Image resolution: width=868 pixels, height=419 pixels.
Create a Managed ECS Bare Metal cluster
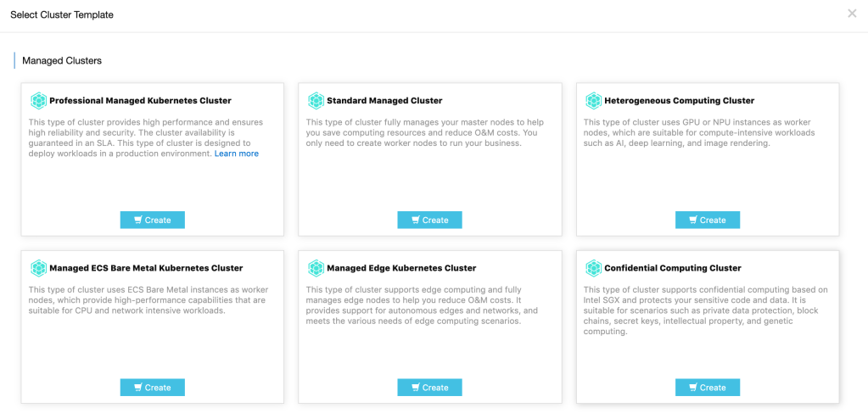[x=152, y=388]
